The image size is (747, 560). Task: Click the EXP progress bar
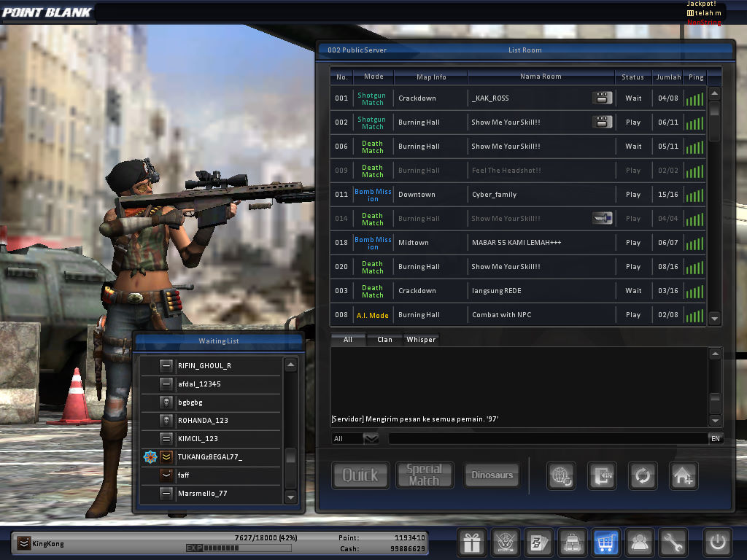point(239,548)
